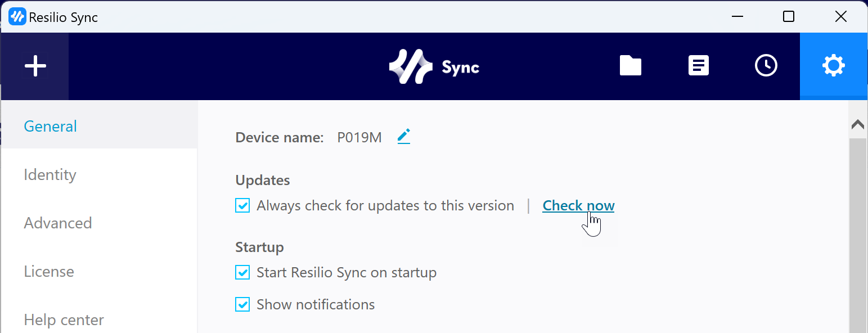Open the Folders view icon

point(631,66)
